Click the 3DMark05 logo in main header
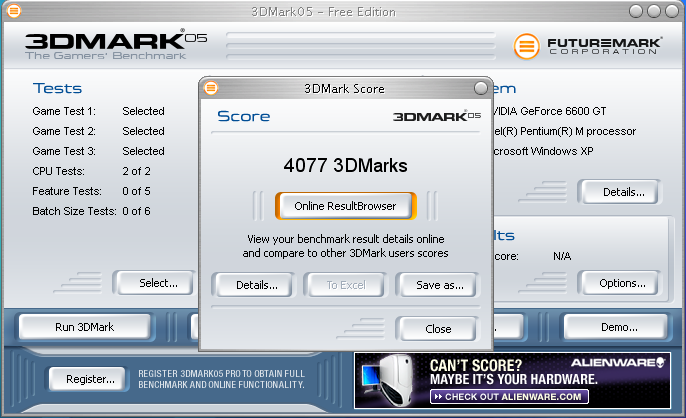This screenshot has height=418, width=686. [116, 45]
